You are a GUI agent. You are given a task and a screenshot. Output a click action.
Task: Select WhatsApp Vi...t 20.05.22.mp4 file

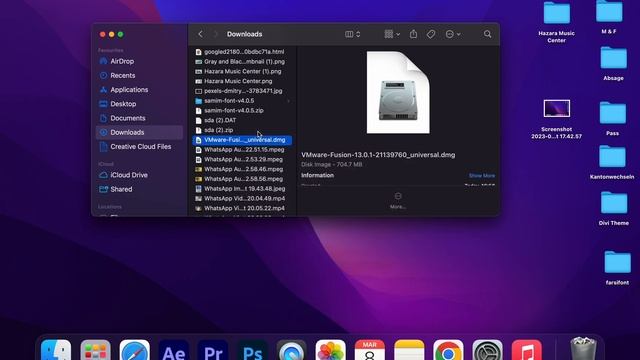pos(242,208)
